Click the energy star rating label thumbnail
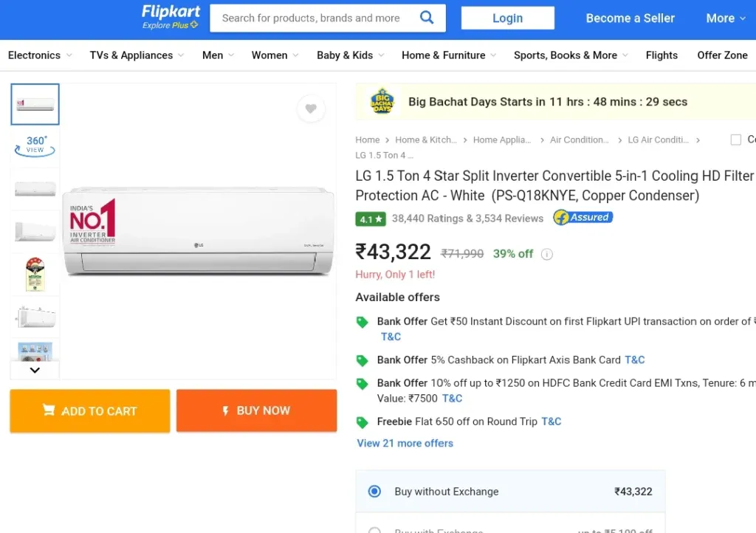The width and height of the screenshot is (756, 533). 35,274
